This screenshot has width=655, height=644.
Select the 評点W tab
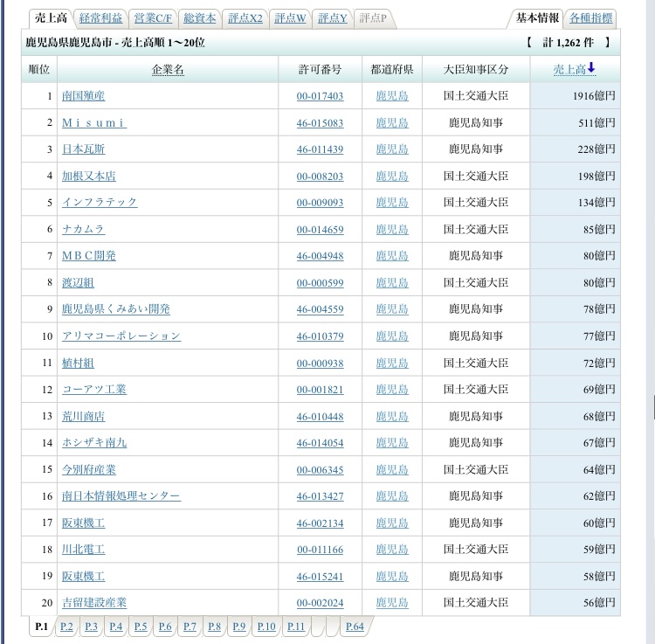(290, 18)
